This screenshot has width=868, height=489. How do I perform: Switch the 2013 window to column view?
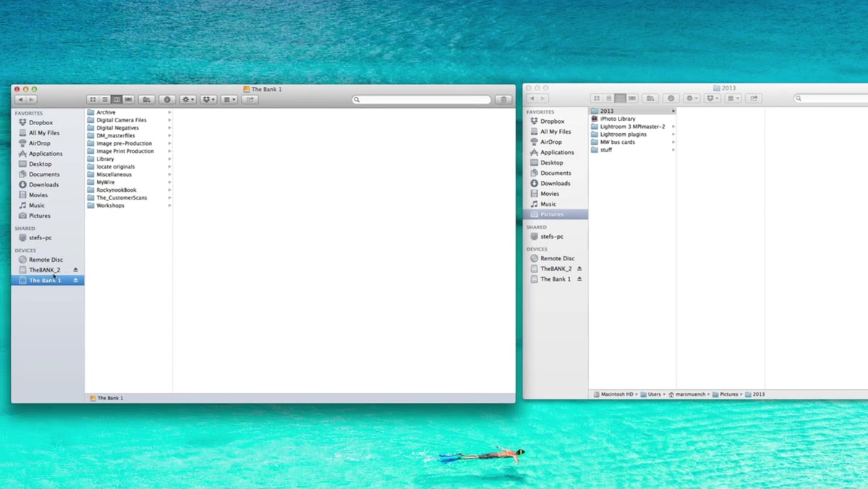(621, 98)
